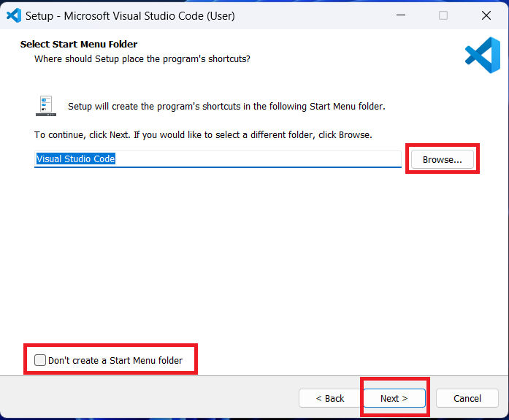Click the "To continue, click Next" instruction
Image resolution: width=509 pixels, height=420 pixels.
pos(203,135)
